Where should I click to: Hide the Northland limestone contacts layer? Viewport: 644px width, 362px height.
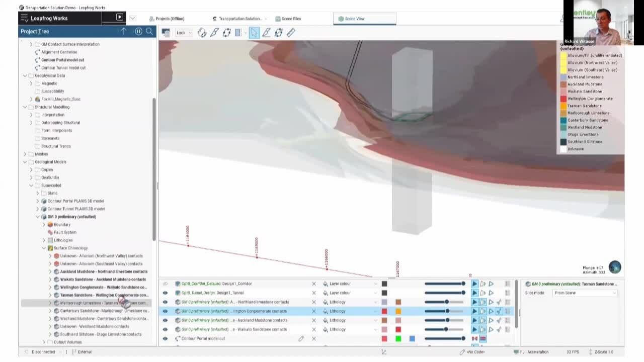point(165,302)
